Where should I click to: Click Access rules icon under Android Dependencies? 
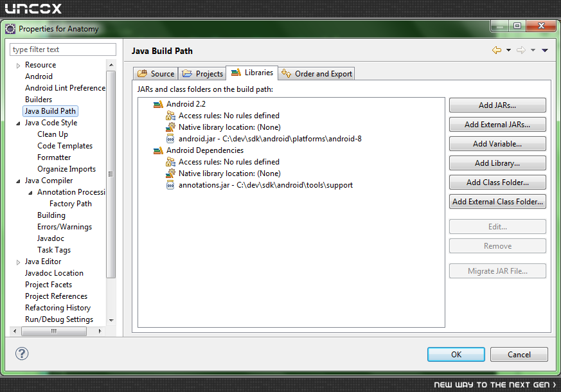pos(170,162)
